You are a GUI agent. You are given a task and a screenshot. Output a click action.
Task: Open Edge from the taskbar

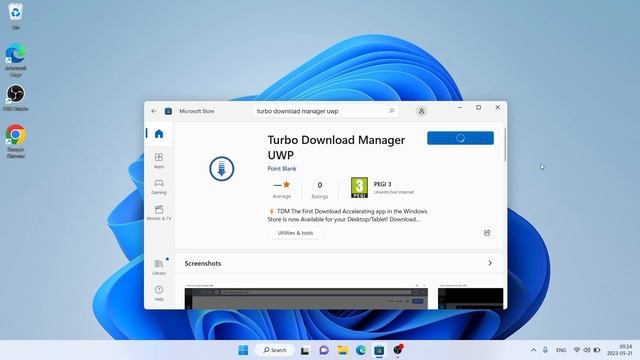point(361,350)
